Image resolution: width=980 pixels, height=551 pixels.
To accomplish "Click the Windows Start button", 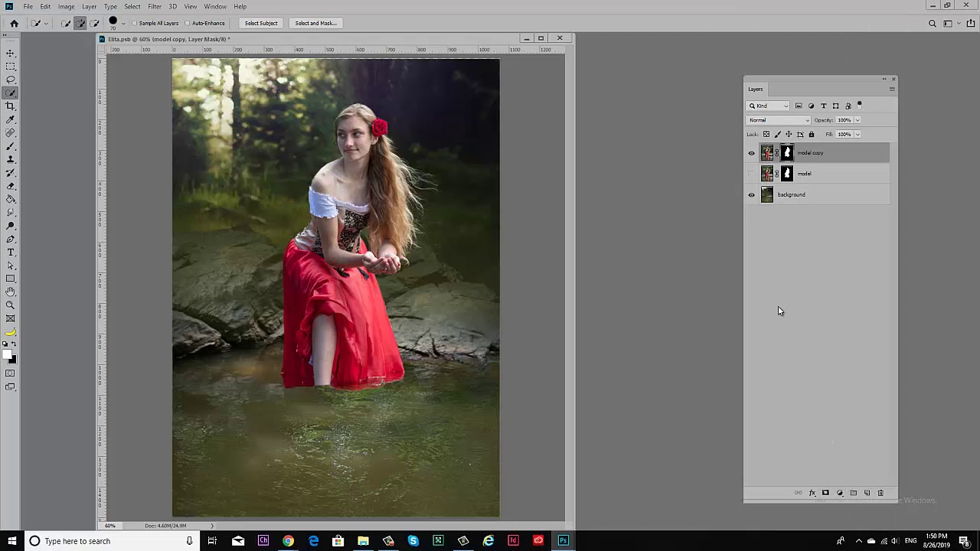I will [11, 541].
